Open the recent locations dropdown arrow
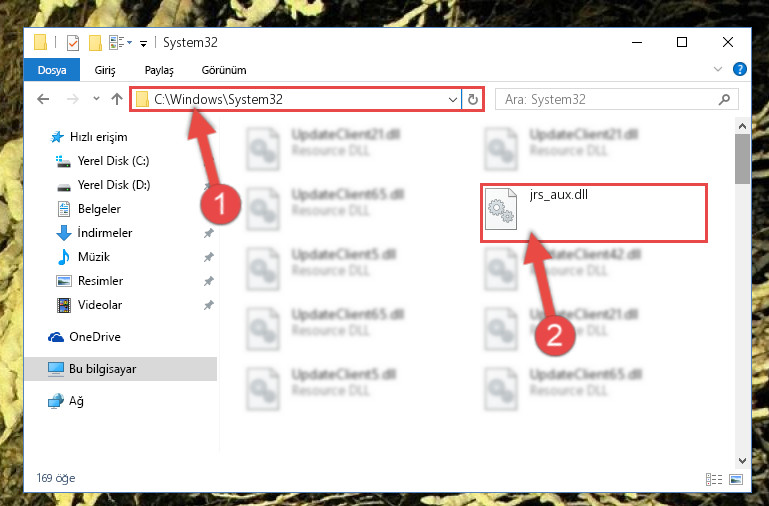The image size is (769, 506). (96, 99)
